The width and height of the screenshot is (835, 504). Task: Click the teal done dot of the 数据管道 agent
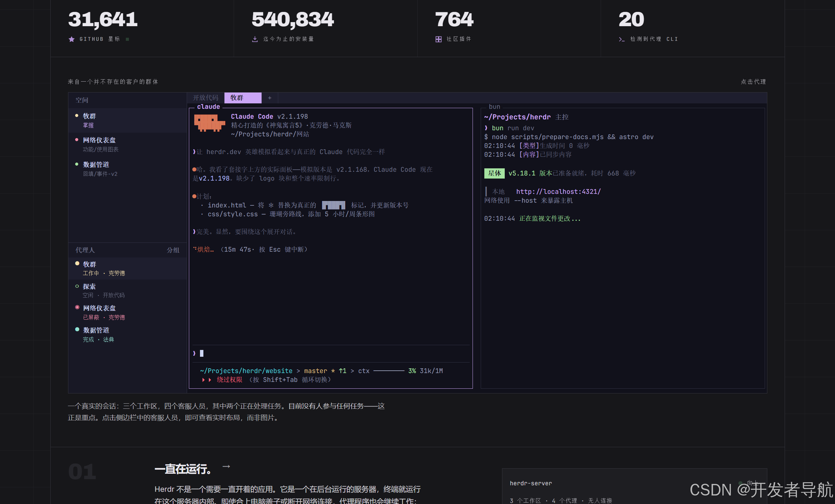click(77, 329)
